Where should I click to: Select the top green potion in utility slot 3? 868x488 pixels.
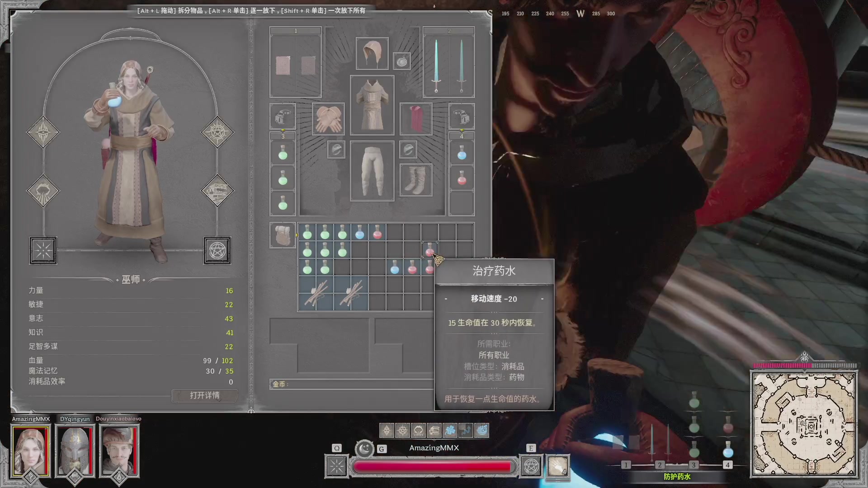click(283, 153)
